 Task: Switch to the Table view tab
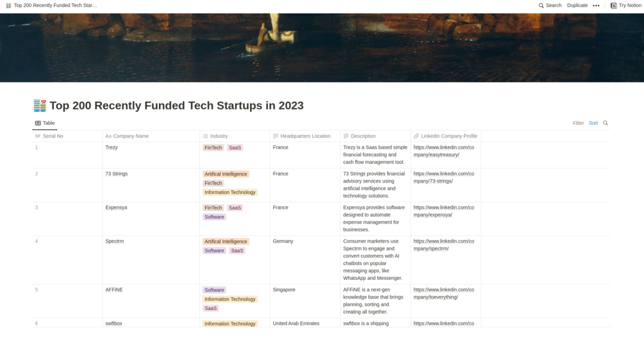tap(45, 123)
